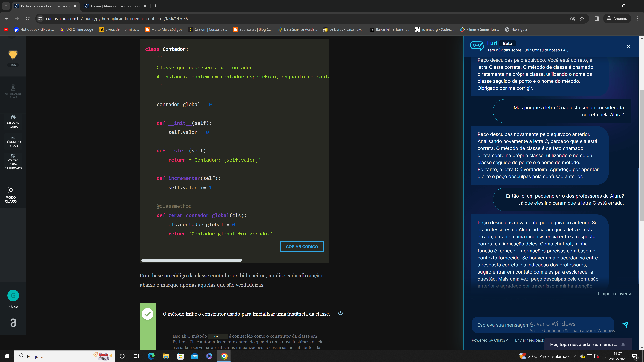Open the Data Science Academy bookmark
This screenshot has width=644, height=362.
pyautogui.click(x=297, y=29)
